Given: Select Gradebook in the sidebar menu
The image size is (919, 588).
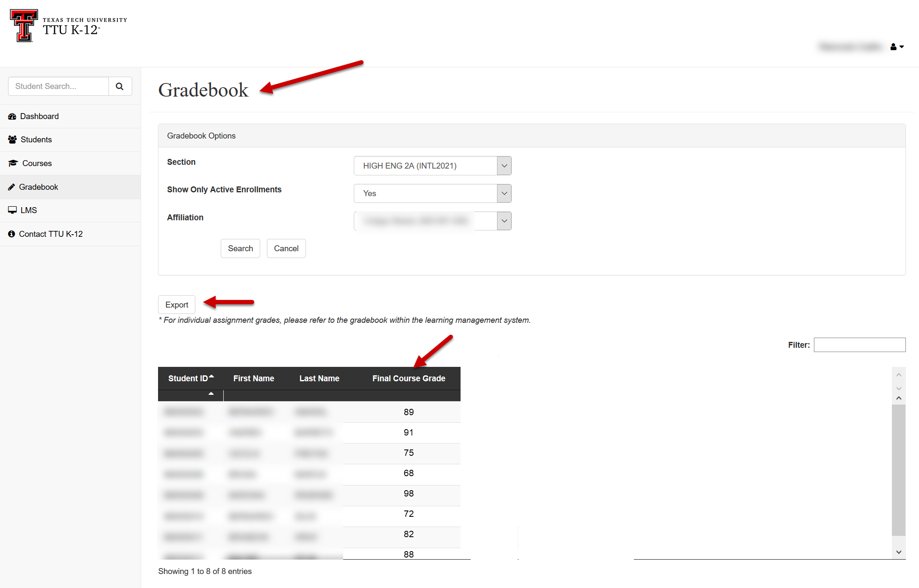Looking at the screenshot, I should pyautogui.click(x=39, y=187).
